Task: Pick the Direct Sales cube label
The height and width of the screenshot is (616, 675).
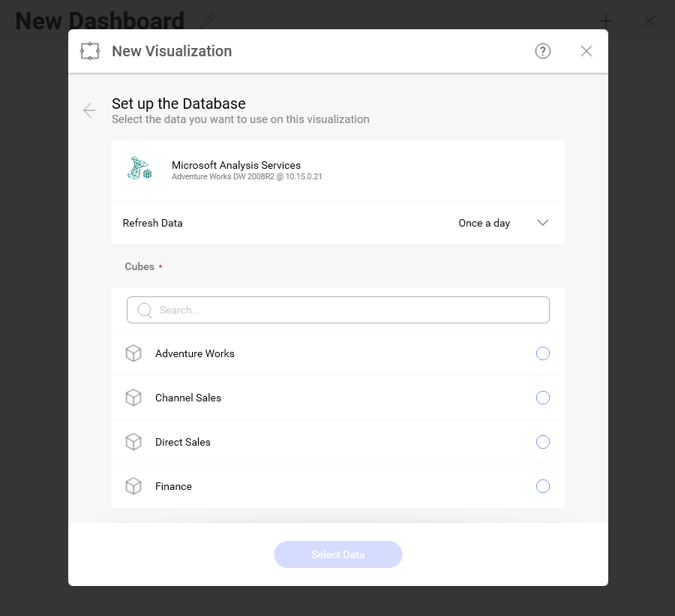Action: [182, 442]
